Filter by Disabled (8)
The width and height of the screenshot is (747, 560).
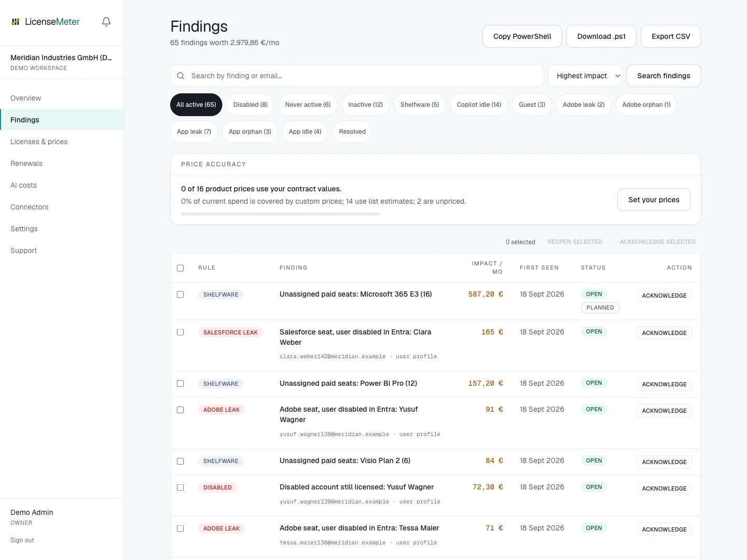250,105
